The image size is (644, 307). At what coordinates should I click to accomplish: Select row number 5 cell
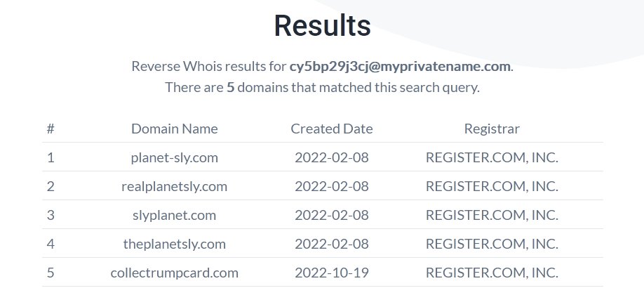[x=51, y=273]
